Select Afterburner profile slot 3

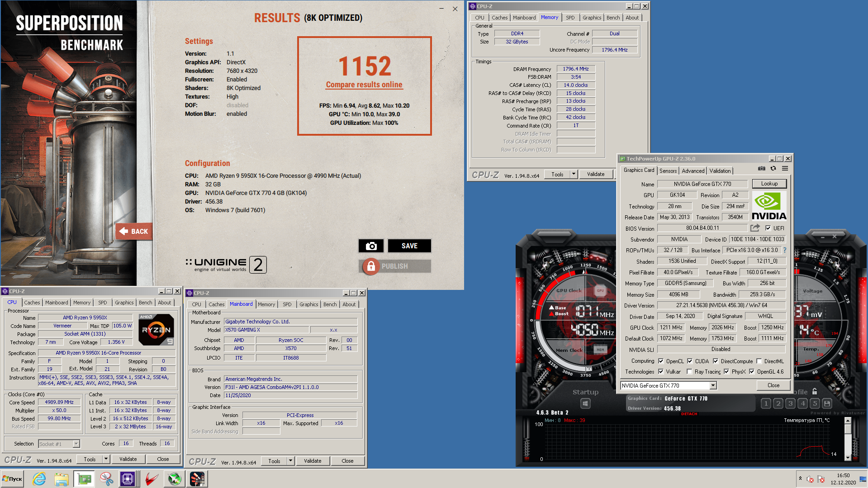pos(790,403)
